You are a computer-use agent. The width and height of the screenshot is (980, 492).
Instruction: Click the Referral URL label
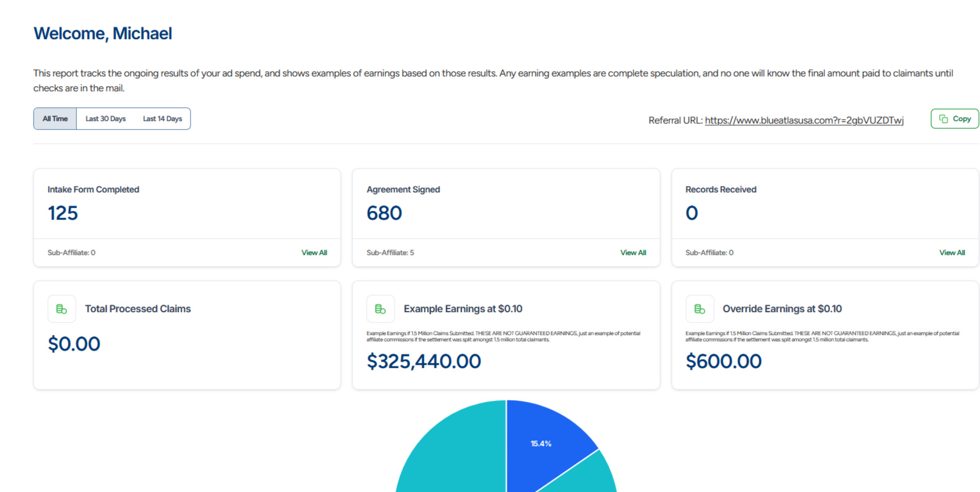click(x=675, y=120)
